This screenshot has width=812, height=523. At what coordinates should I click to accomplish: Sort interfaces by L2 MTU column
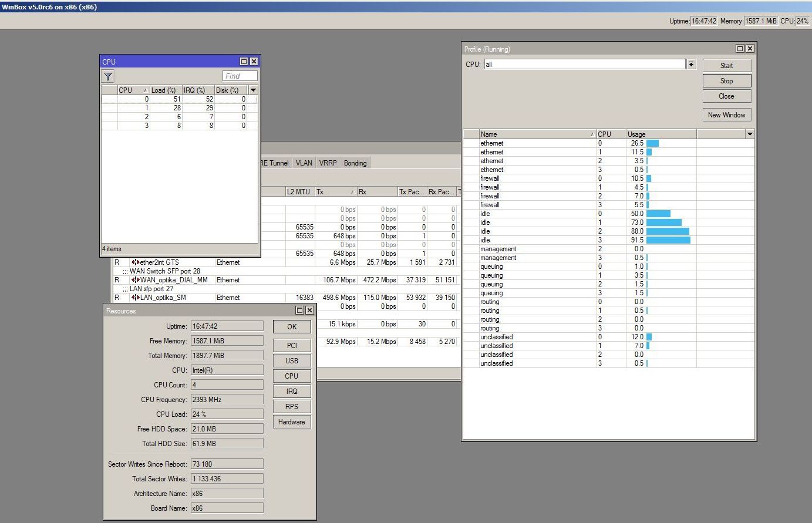[x=299, y=192]
